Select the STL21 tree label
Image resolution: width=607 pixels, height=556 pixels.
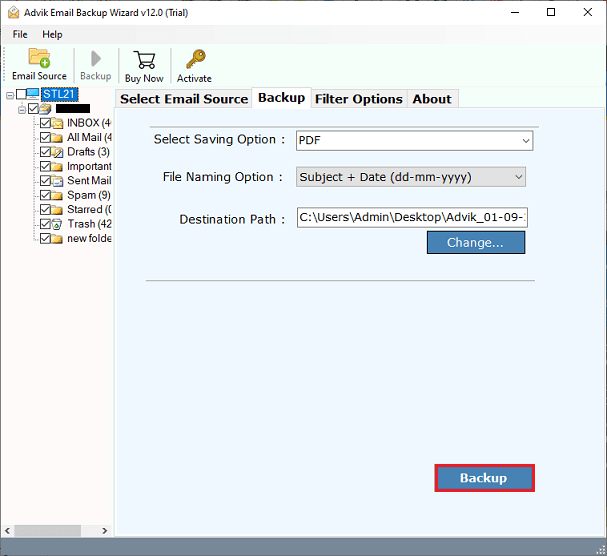(x=59, y=94)
